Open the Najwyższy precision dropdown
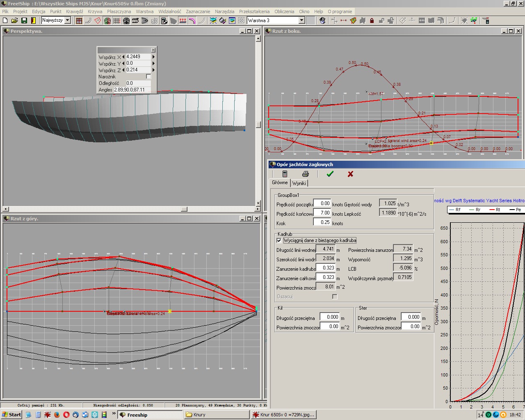The height and width of the screenshot is (420, 525). click(68, 20)
